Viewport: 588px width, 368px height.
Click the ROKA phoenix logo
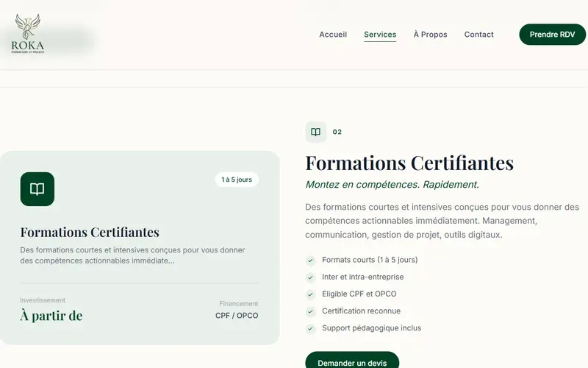pos(28,33)
